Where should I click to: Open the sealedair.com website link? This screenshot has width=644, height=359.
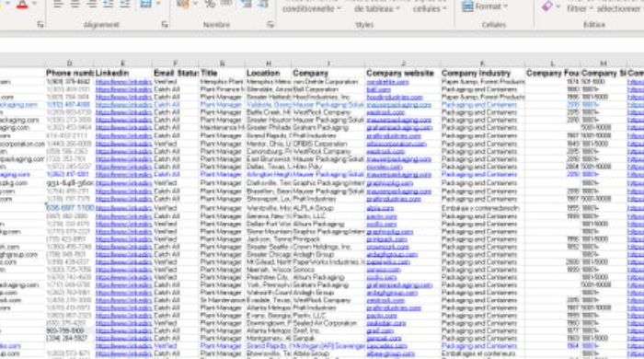(386, 323)
